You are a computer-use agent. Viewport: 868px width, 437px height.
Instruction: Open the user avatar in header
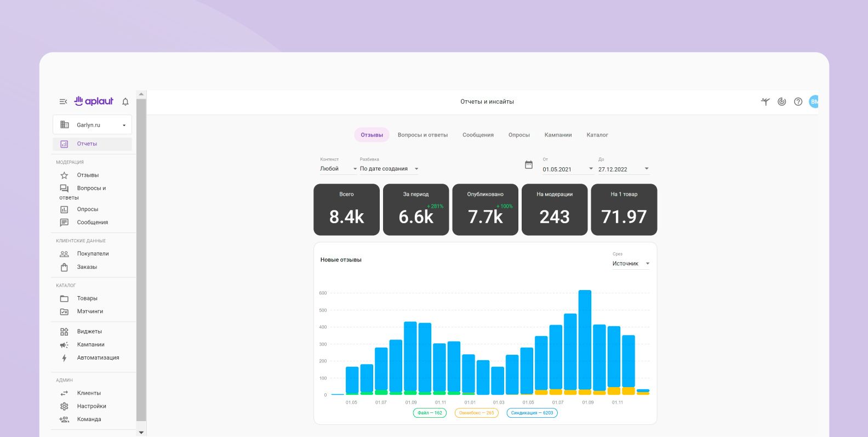[x=814, y=101]
